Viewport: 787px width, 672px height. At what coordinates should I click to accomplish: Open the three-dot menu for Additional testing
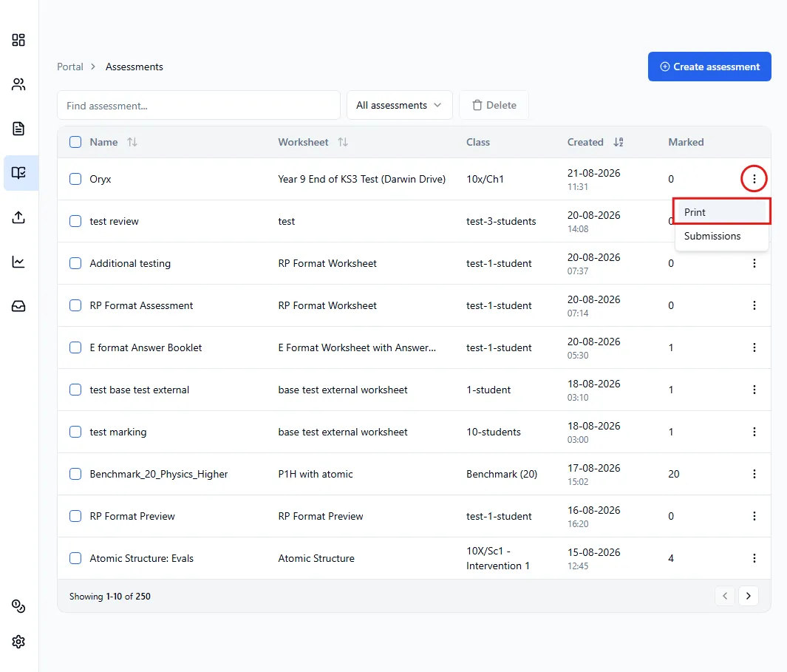754,263
